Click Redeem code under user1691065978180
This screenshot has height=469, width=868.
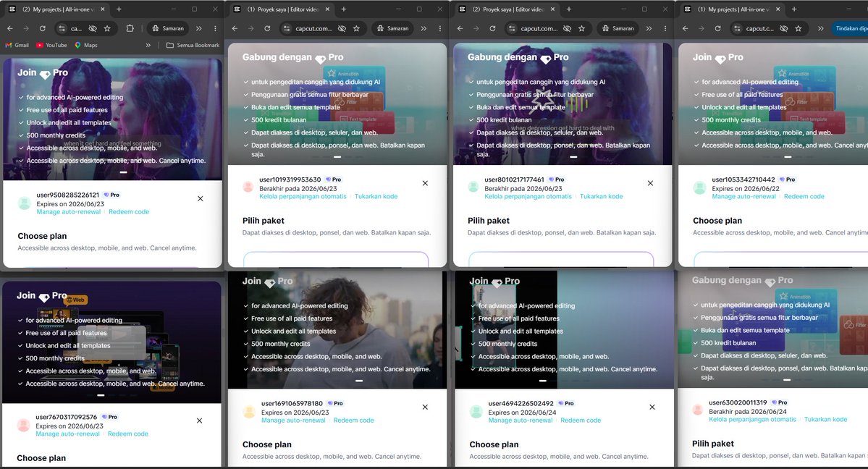click(354, 421)
